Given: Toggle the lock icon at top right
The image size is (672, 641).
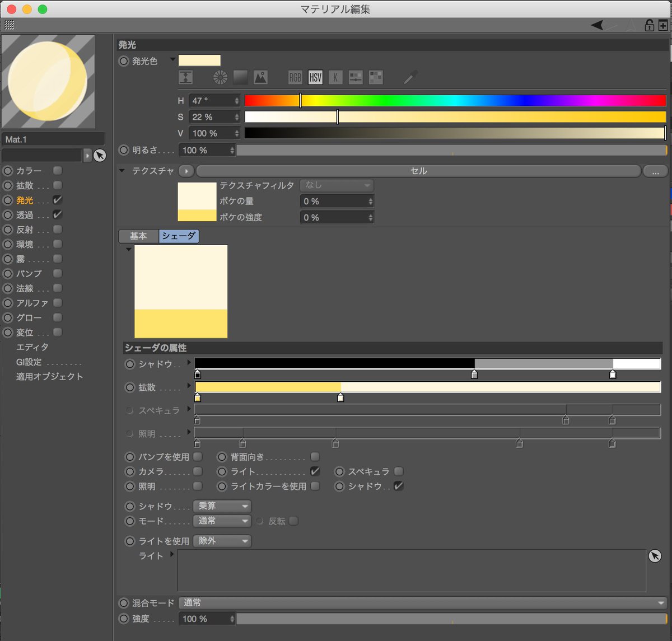Looking at the screenshot, I should point(649,25).
